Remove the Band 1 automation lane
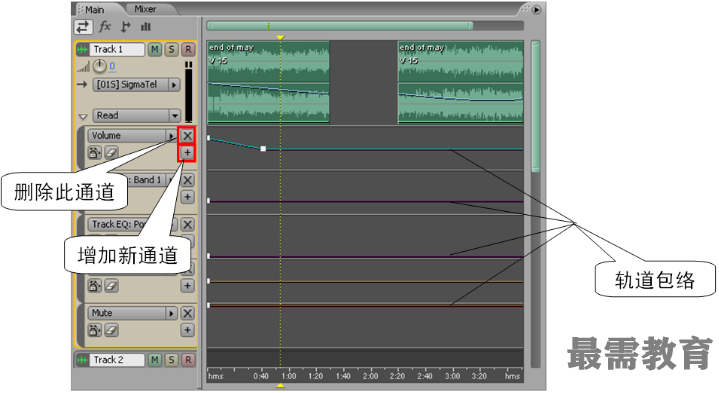 click(187, 180)
